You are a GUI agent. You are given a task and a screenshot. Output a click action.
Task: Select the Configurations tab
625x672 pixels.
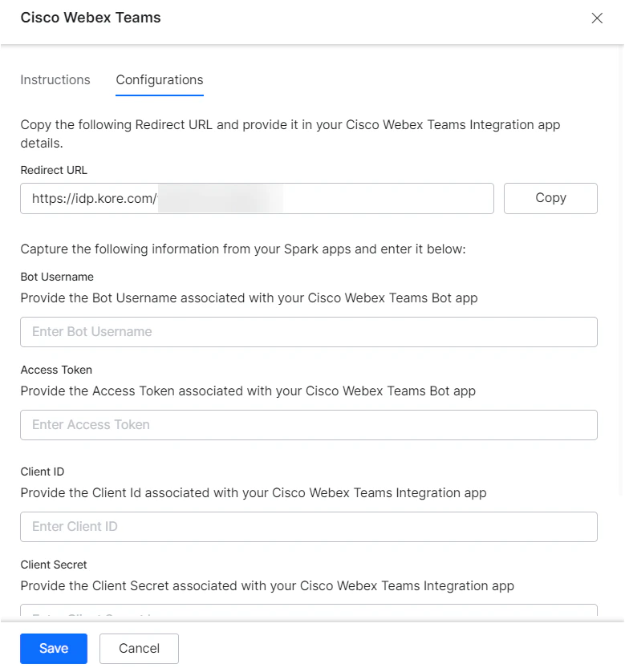point(159,79)
